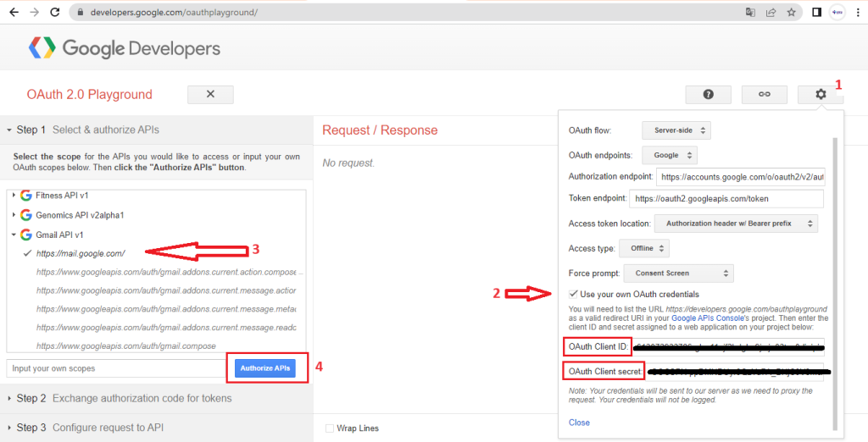This screenshot has width=868, height=442.
Task: Click the Authorize APIs button
Action: tap(265, 367)
